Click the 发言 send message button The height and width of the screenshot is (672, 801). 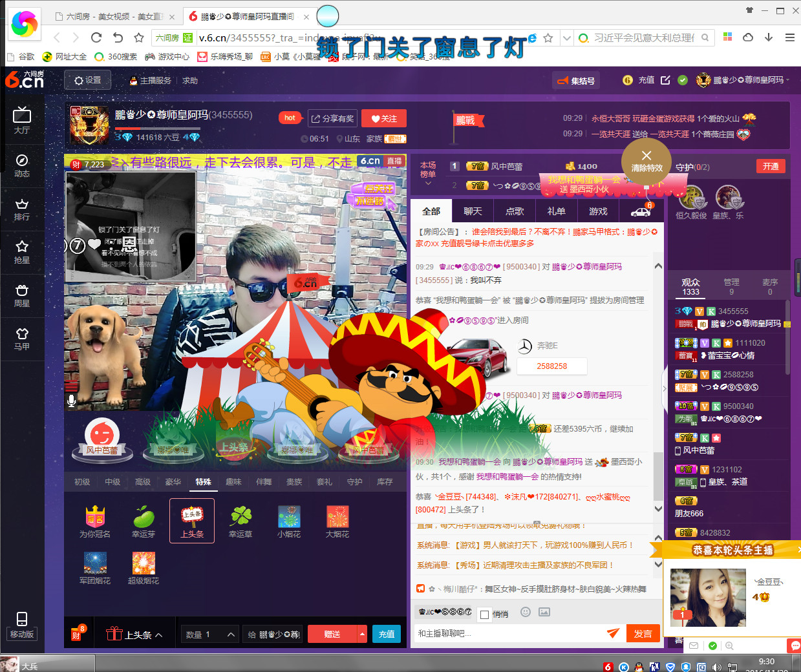pos(643,634)
